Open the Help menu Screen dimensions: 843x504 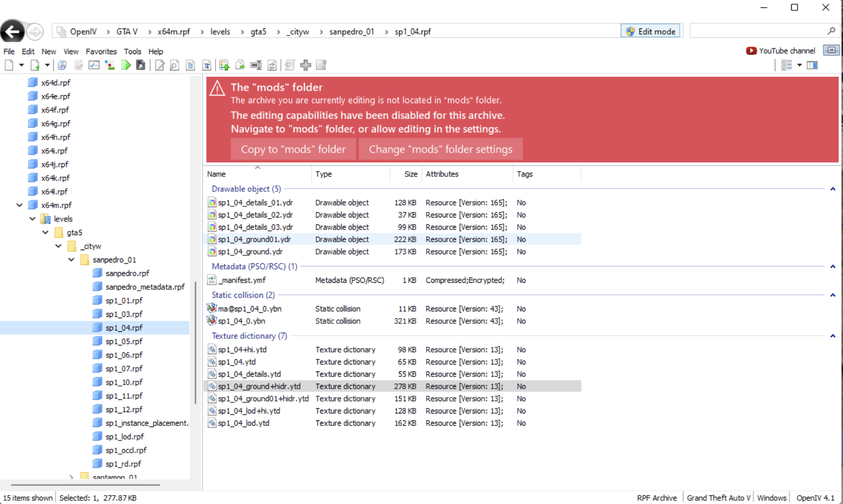pos(156,51)
